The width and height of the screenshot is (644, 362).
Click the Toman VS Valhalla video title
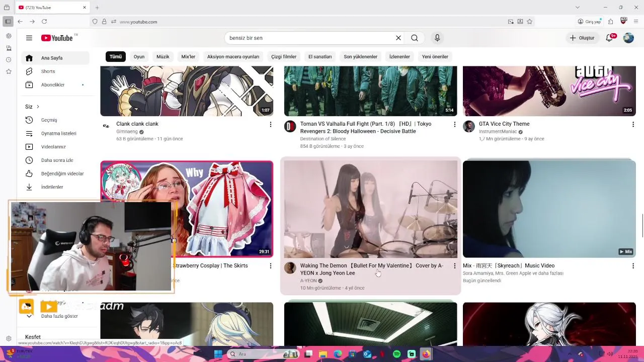click(x=366, y=127)
